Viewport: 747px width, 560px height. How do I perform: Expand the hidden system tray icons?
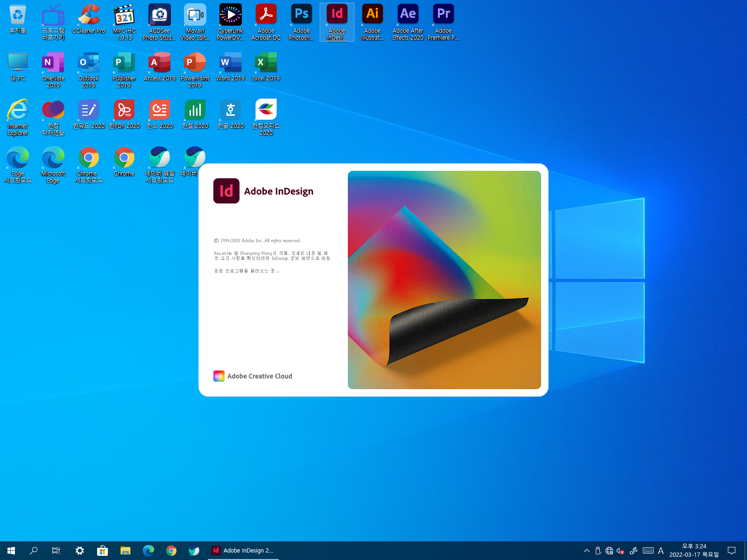click(587, 551)
